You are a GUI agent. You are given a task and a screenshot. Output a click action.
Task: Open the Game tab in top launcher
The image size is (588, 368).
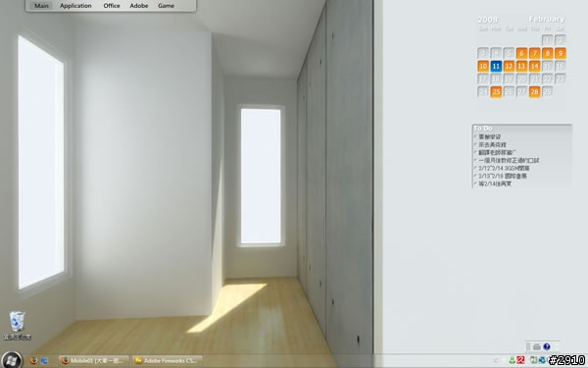point(166,6)
